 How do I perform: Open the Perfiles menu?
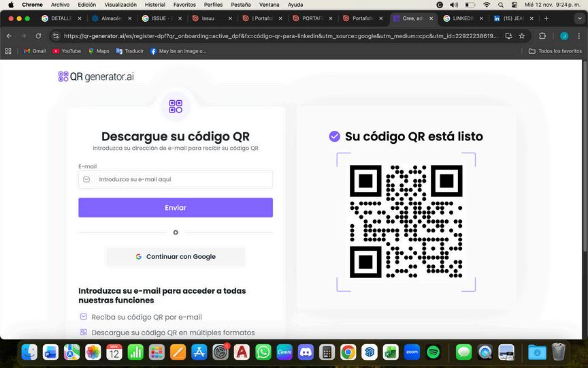213,5
